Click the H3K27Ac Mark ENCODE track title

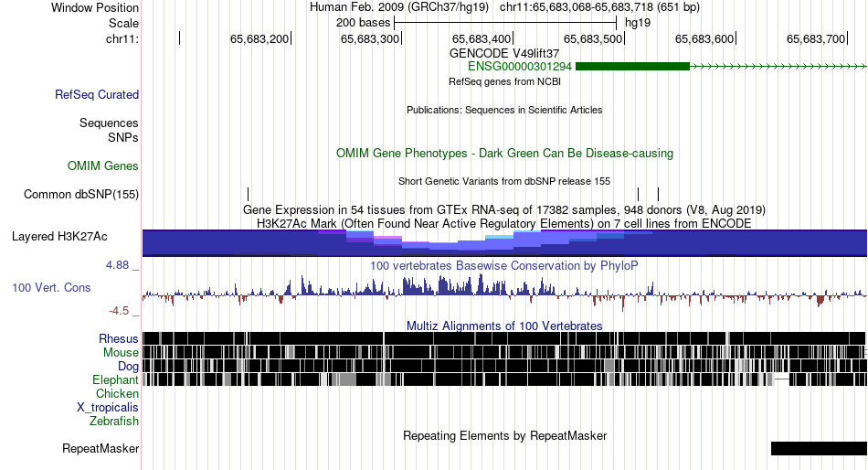(504, 223)
